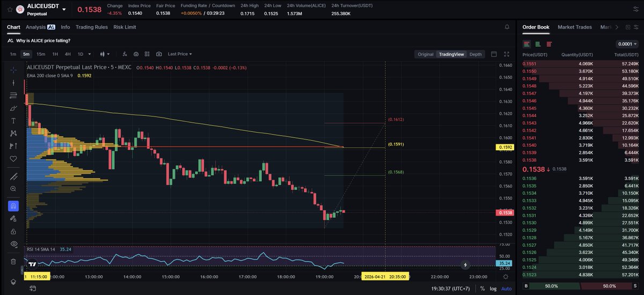Click the zoom in magnifier tool
The image size is (644, 295).
click(13, 189)
